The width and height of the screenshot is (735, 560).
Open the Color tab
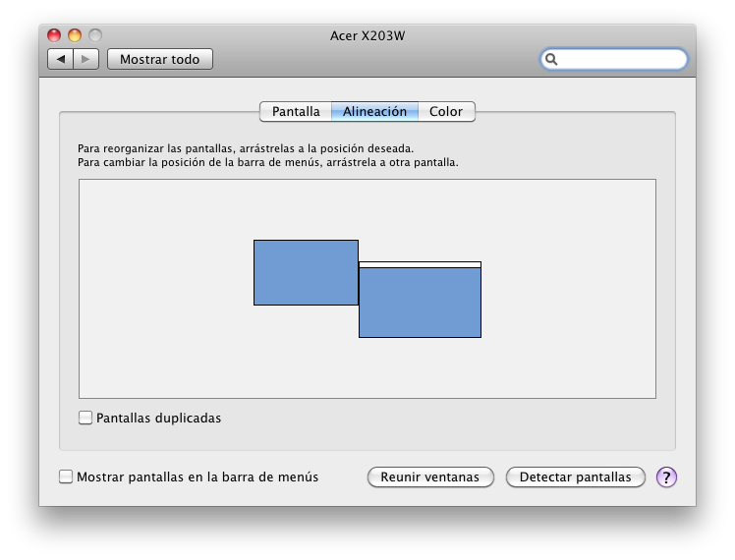(446, 112)
